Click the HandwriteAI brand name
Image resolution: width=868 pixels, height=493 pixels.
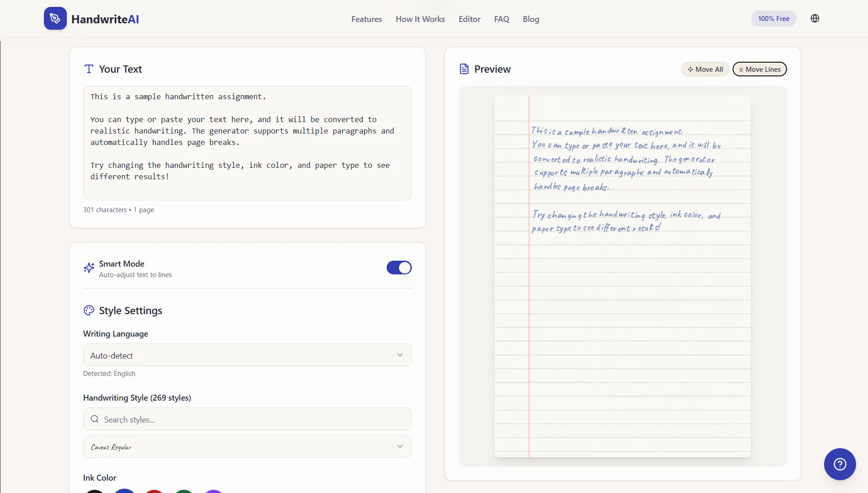pos(105,19)
